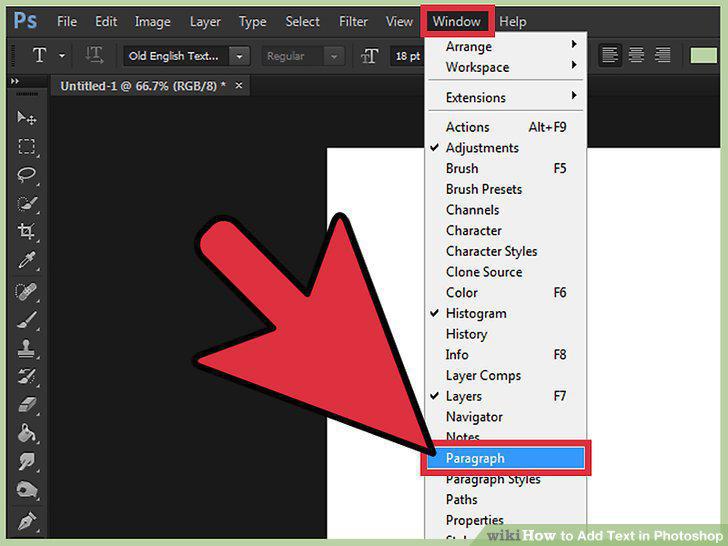Select the Eyedropper tool
This screenshot has width=728, height=546.
[26, 260]
